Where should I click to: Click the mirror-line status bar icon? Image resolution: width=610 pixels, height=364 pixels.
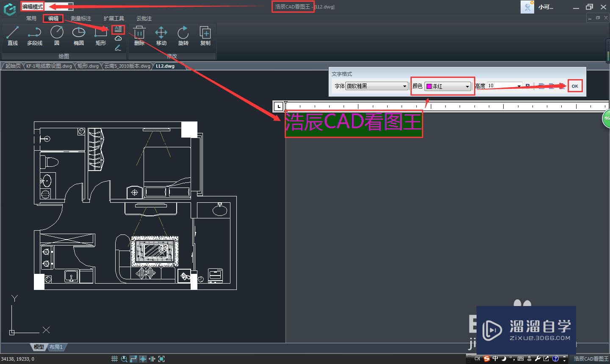[152, 359]
